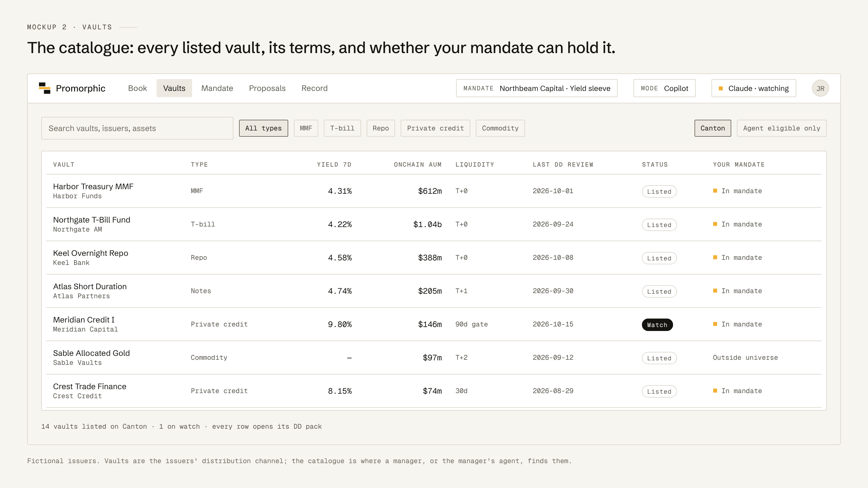Image resolution: width=868 pixels, height=488 pixels.
Task: Sort by the Status column header
Action: [x=654, y=165]
